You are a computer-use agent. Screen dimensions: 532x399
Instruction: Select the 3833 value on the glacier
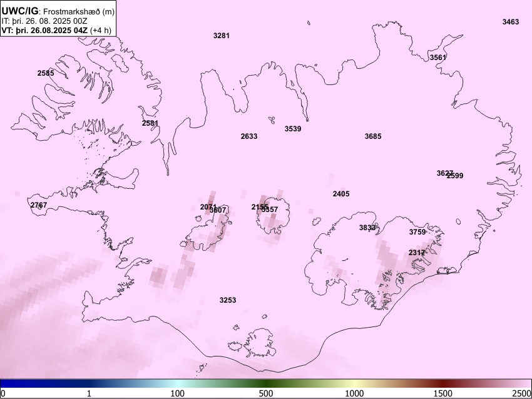367,228
